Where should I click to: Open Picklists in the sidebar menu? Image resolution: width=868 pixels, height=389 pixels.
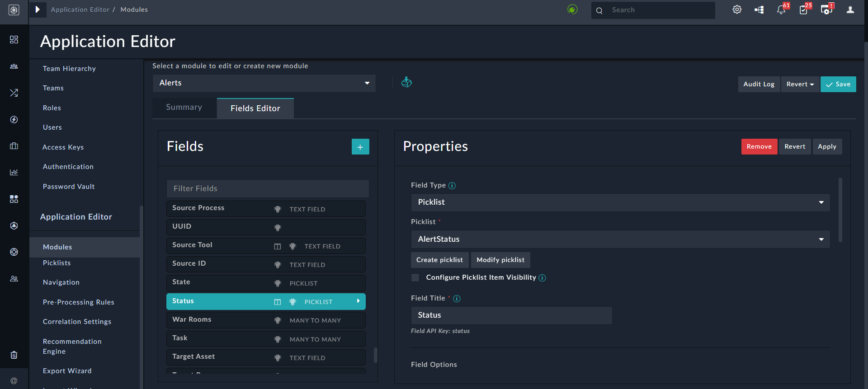[x=57, y=263]
